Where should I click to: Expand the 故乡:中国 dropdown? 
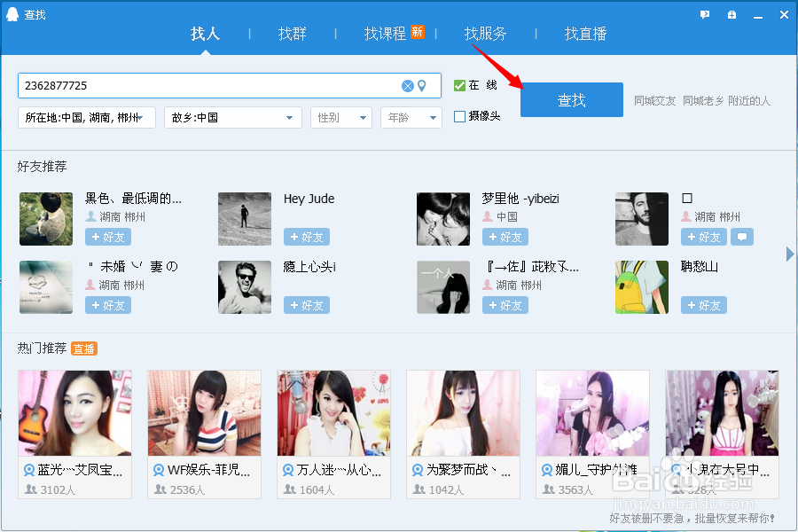pos(233,117)
